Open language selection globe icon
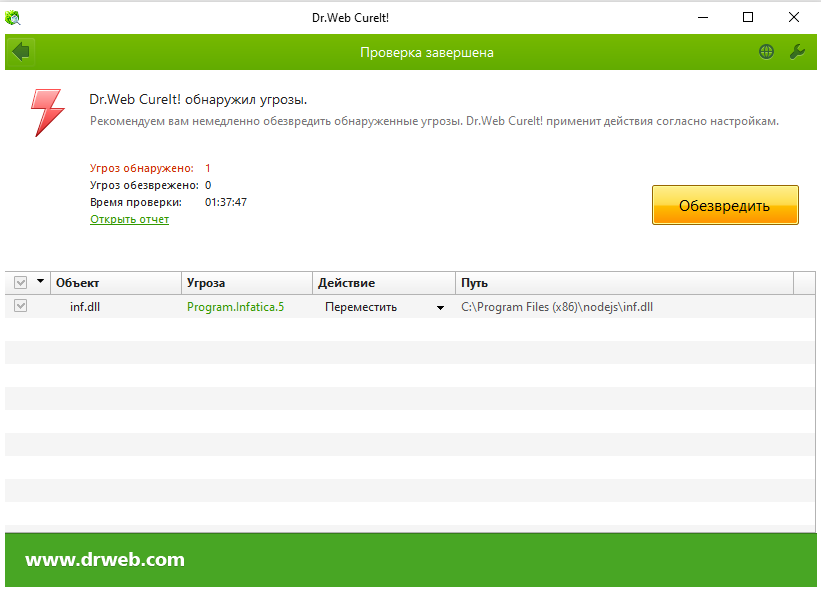The image size is (821, 593). (x=766, y=52)
